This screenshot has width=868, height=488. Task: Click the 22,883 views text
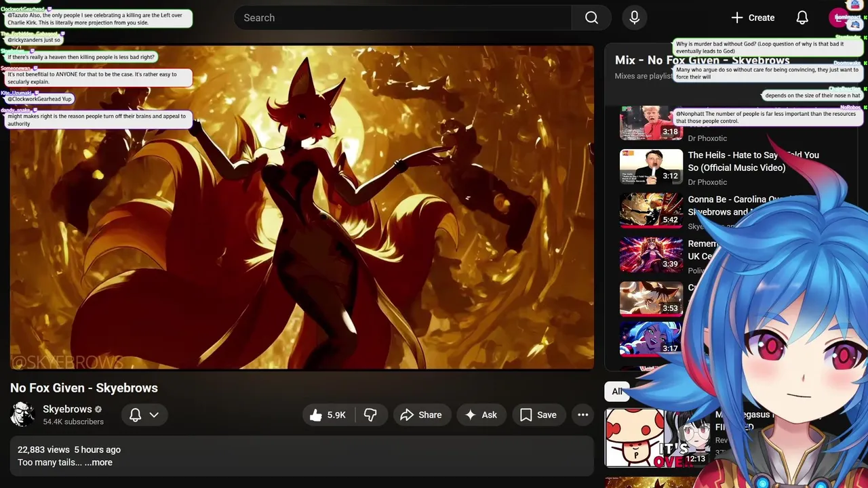[x=43, y=449]
